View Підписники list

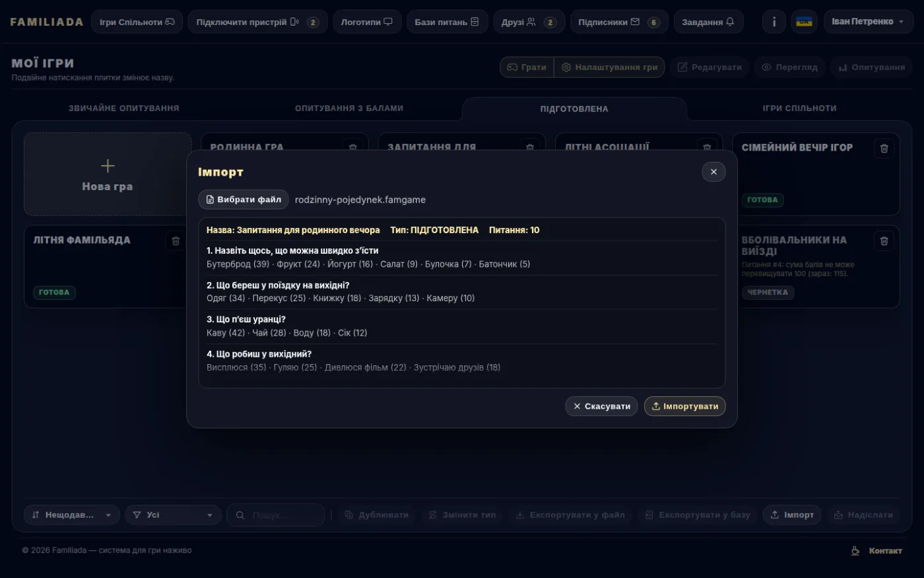click(619, 22)
